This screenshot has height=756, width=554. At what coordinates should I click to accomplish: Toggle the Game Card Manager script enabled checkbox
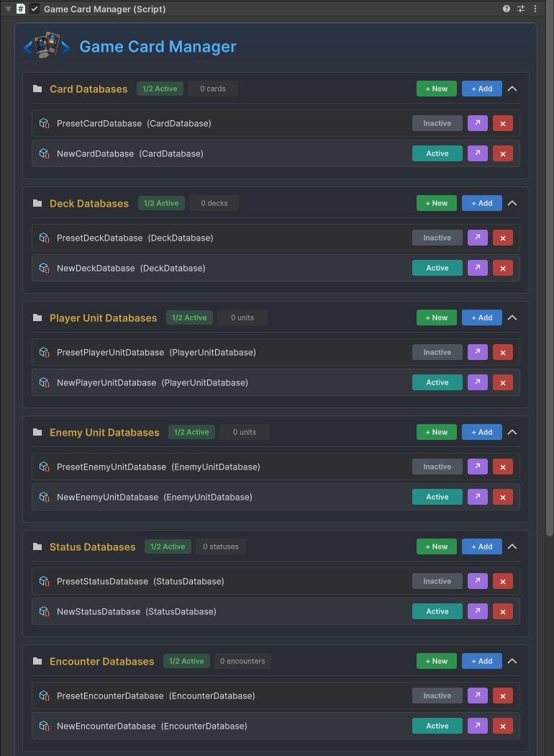tap(35, 9)
